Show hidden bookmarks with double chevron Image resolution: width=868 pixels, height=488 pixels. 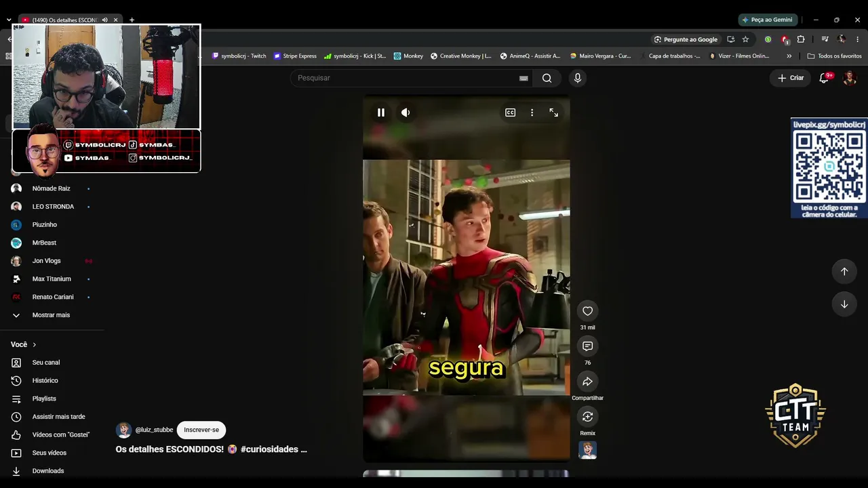point(789,56)
